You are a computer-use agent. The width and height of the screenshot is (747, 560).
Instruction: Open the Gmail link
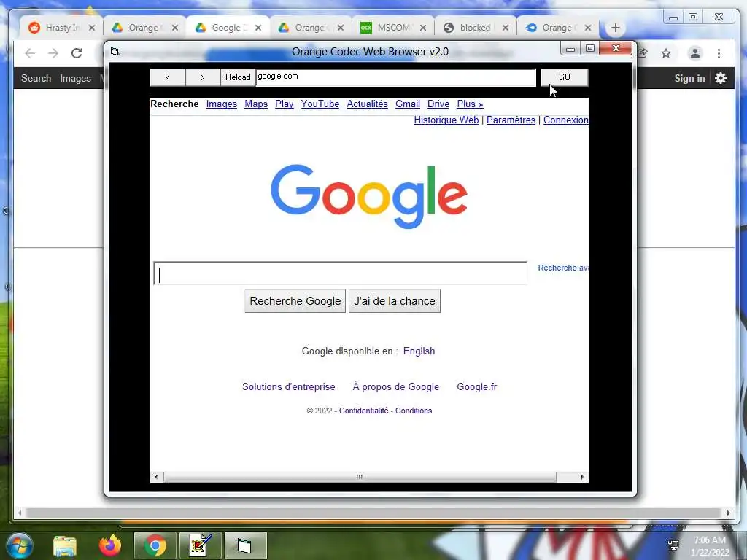click(408, 104)
